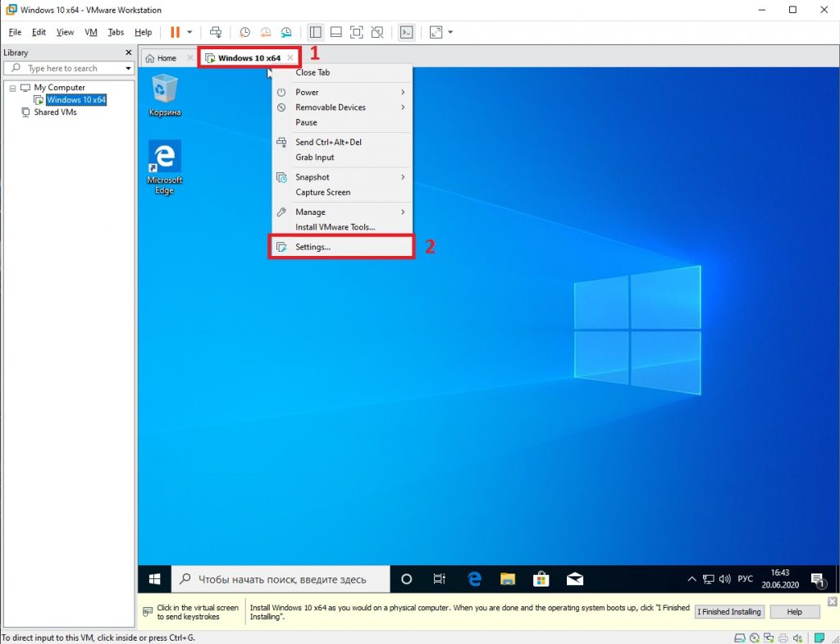Image resolution: width=840 pixels, height=644 pixels.
Task: Open the Action Center notification icon
Action: coord(818,579)
